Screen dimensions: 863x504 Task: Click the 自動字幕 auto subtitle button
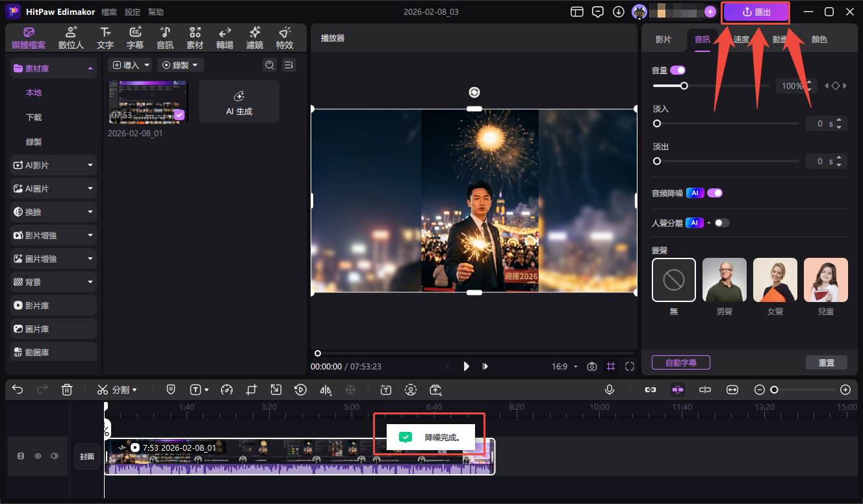point(680,362)
